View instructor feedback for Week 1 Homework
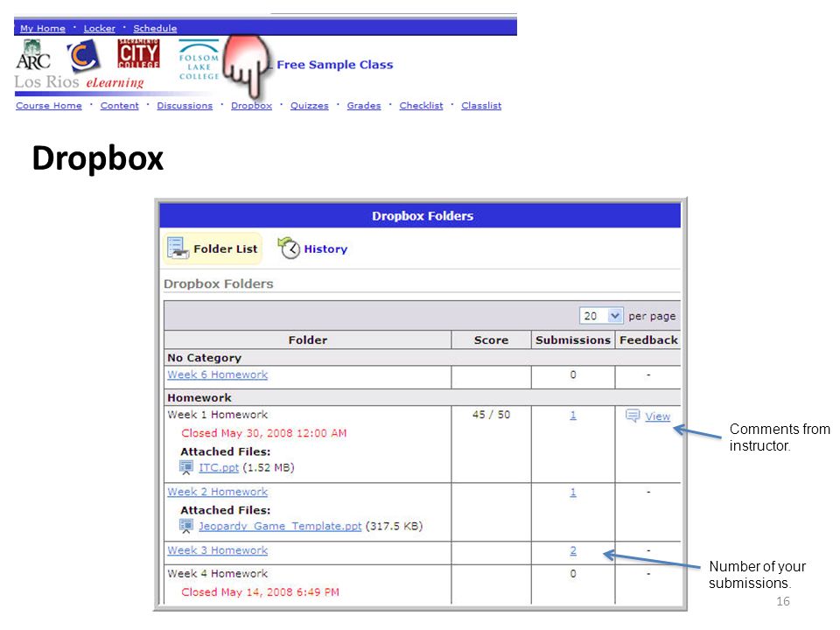Image resolution: width=840 pixels, height=630 pixels. 657,416
